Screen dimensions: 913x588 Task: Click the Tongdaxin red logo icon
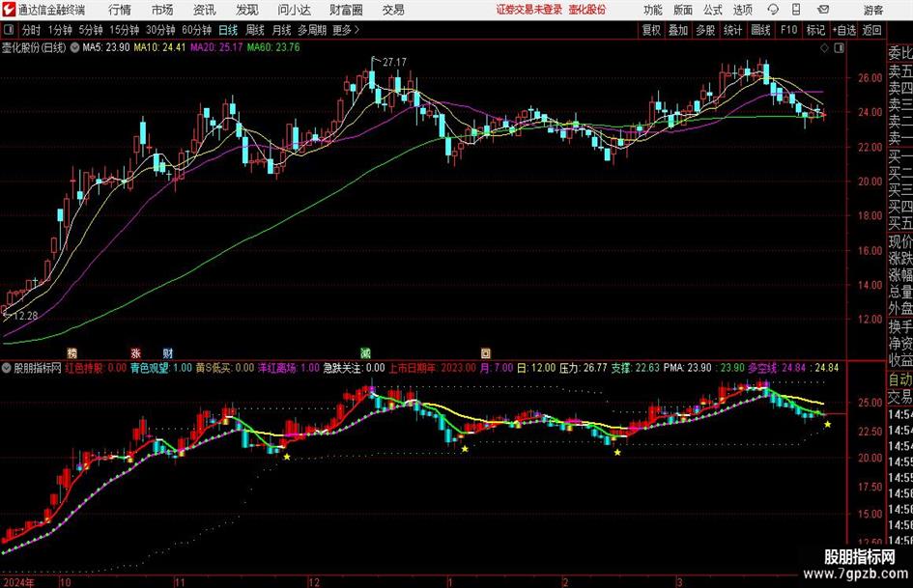click(9, 10)
